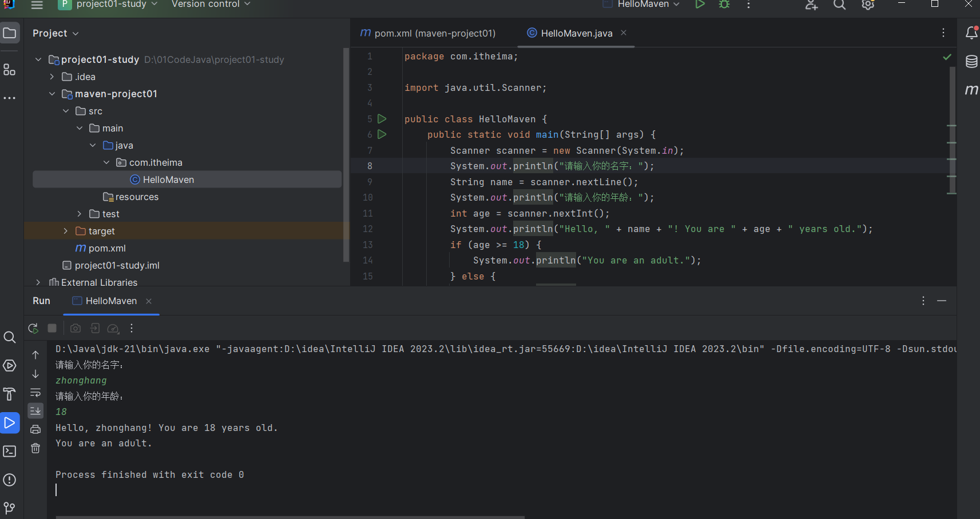Viewport: 980px width, 519px height.
Task: Open the Run tool window icon
Action: 10,423
